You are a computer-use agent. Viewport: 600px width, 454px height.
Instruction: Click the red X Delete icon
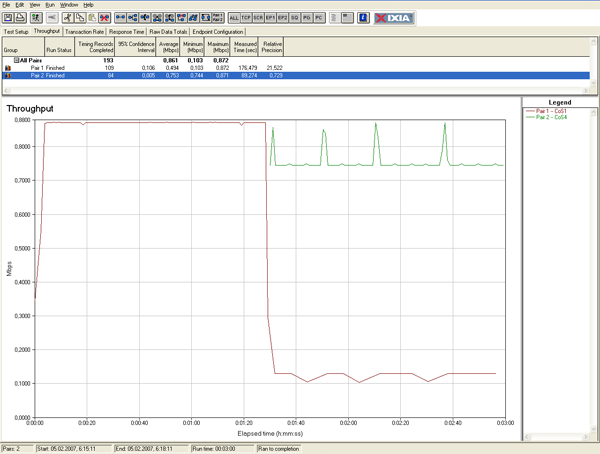pos(104,18)
